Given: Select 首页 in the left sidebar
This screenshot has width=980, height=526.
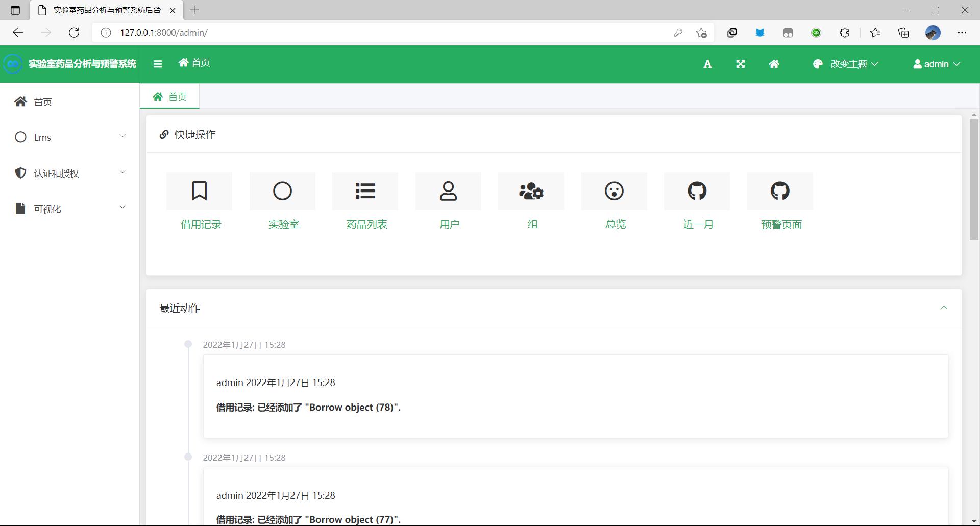Looking at the screenshot, I should click(x=70, y=102).
